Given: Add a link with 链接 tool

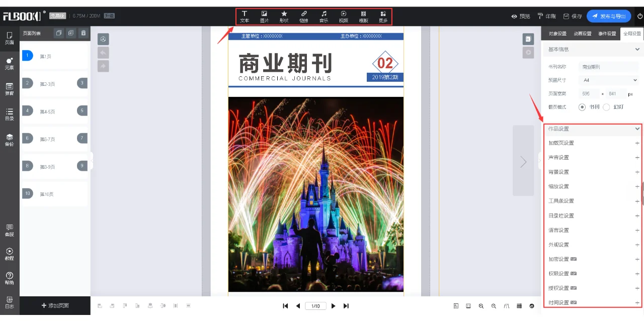Looking at the screenshot, I should pos(304,17).
